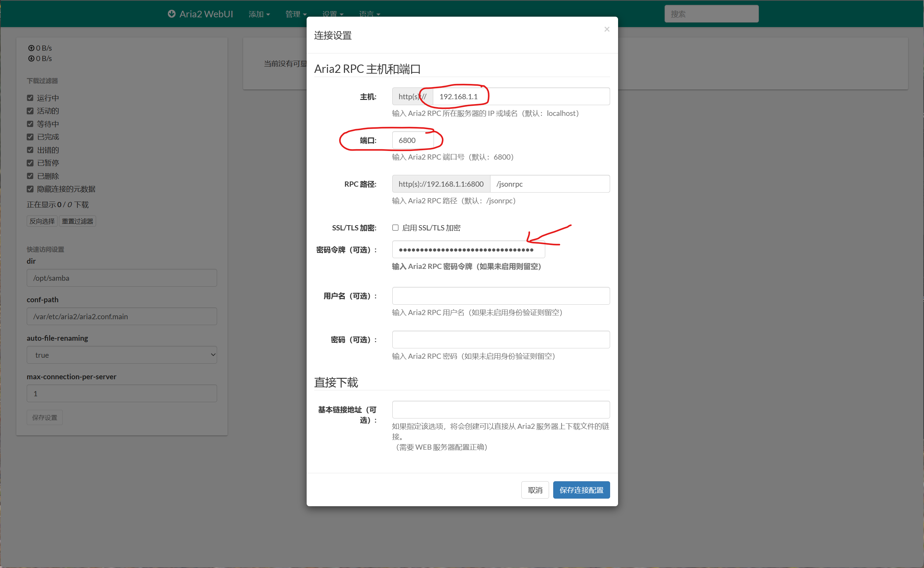Image resolution: width=924 pixels, height=568 pixels.
Task: Toggle the 活动的 filter checkbox
Action: click(30, 111)
